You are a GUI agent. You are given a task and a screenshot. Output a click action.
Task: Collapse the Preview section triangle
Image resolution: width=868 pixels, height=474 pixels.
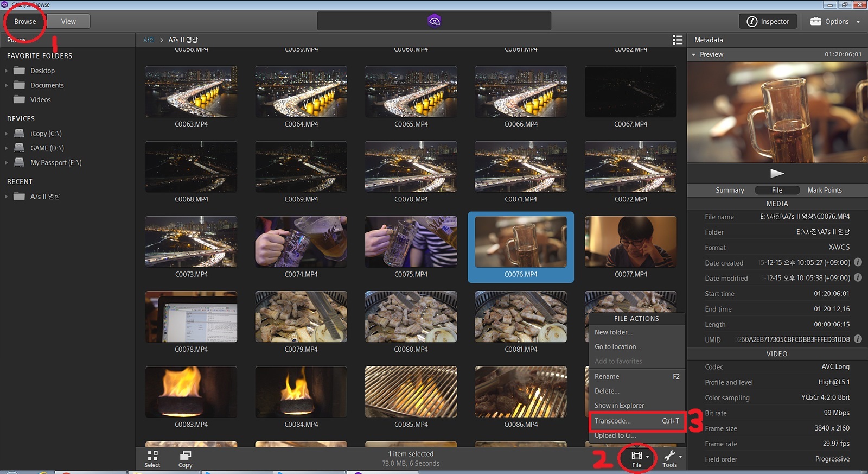pyautogui.click(x=693, y=55)
